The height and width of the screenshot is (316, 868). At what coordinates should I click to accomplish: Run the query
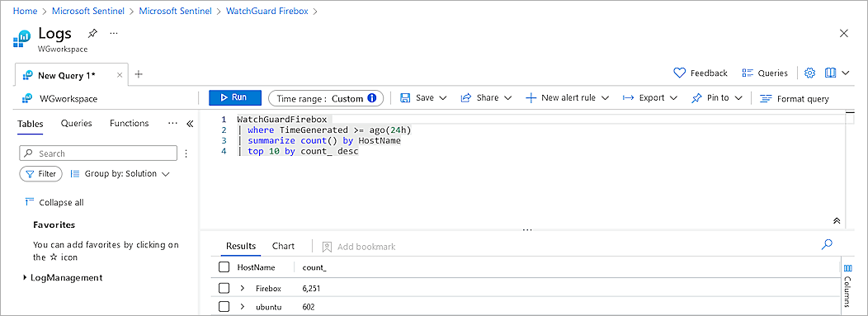pyautogui.click(x=235, y=97)
